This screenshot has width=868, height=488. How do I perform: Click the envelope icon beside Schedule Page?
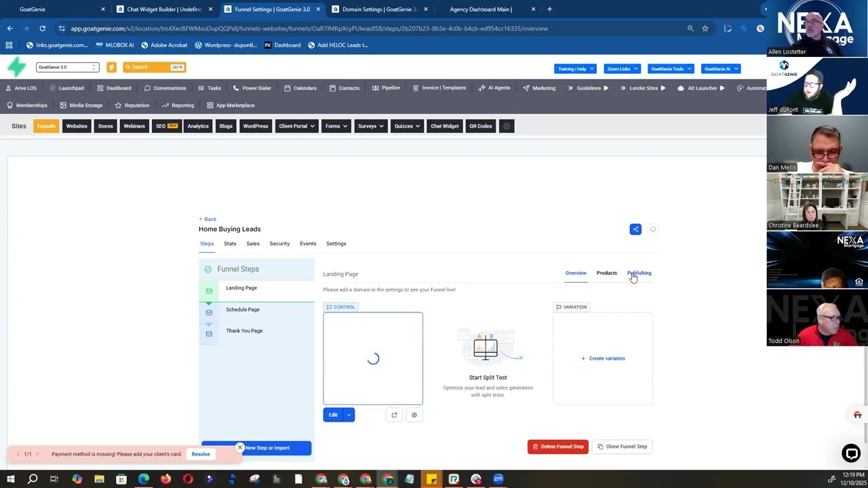[209, 312]
